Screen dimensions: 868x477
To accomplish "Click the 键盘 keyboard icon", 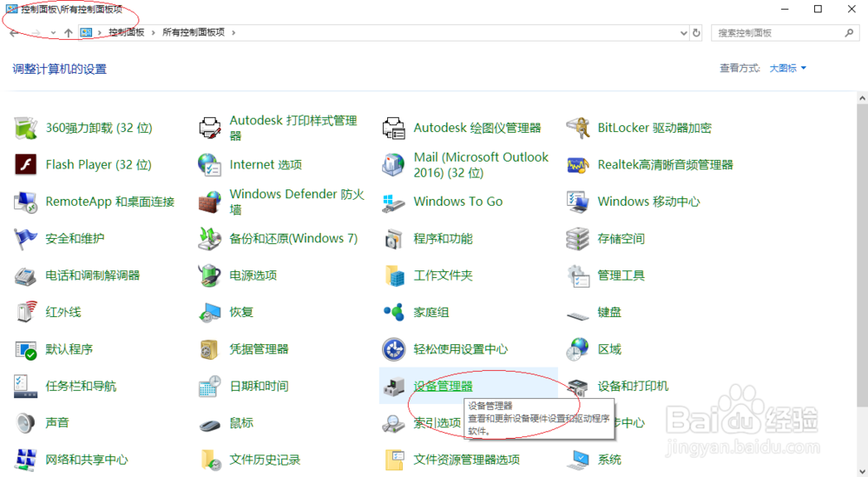I will pyautogui.click(x=578, y=315).
